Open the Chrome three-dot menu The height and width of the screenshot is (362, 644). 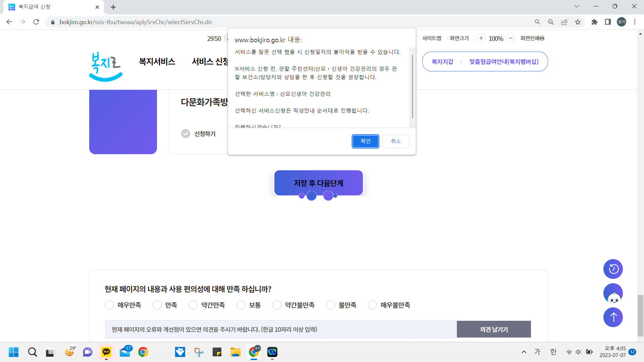[635, 22]
